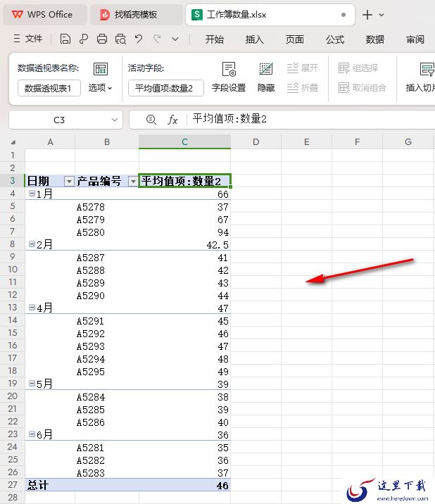Click active field box 平均值项:数量2

click(166, 88)
